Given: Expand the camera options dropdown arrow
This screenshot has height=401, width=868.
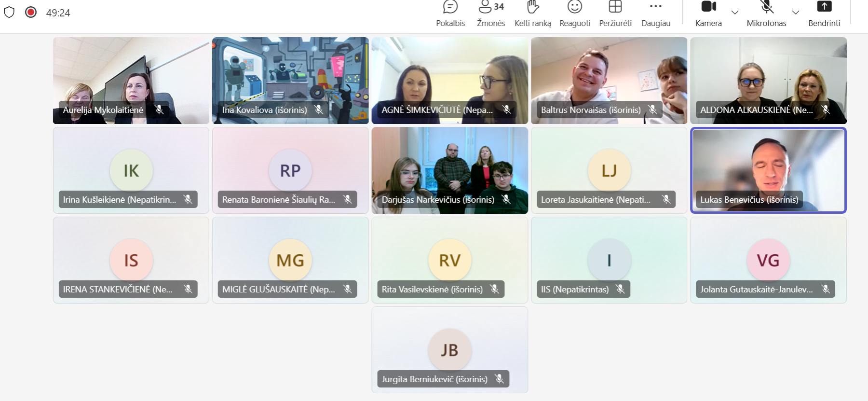Looking at the screenshot, I should 735,13.
